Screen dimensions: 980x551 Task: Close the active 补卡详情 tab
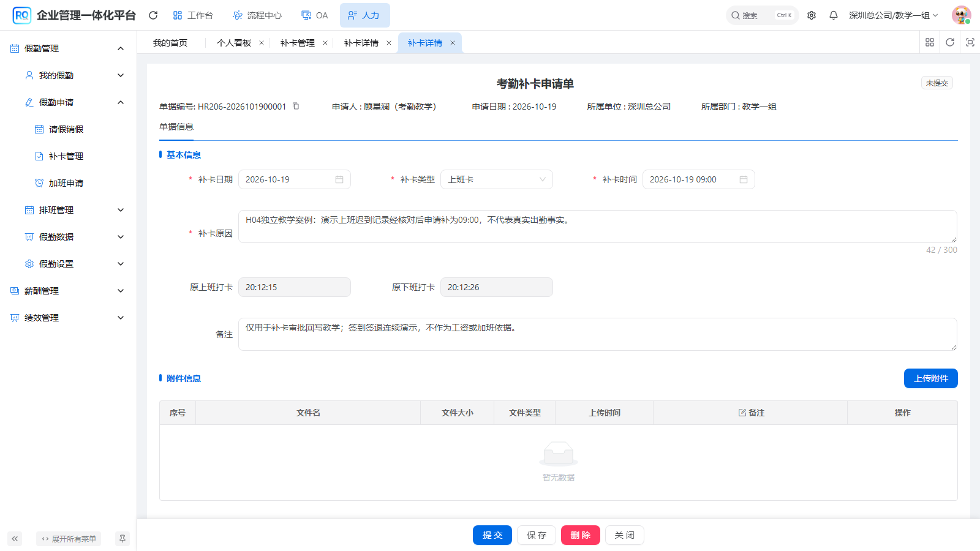[453, 43]
